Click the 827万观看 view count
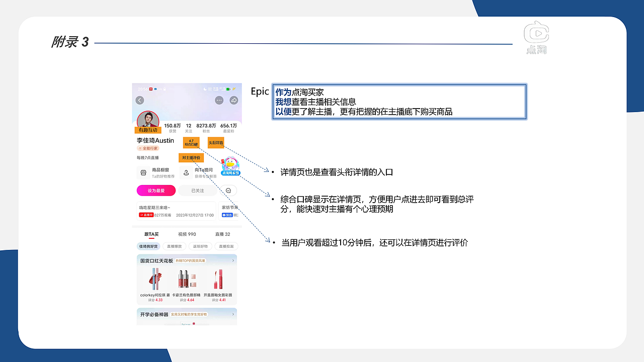Image resolution: width=644 pixels, height=362 pixels. pos(163,215)
